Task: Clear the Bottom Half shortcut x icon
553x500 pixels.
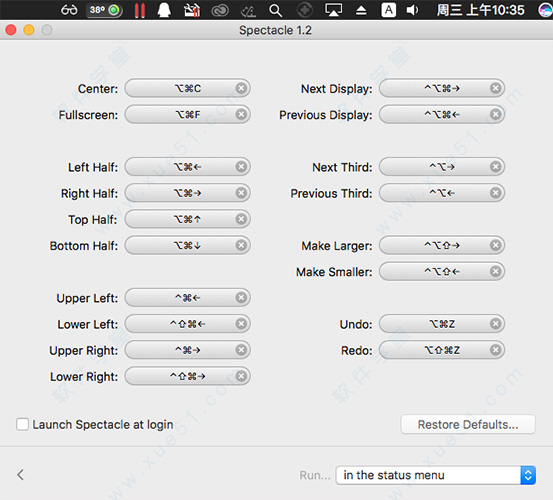Action: (241, 245)
